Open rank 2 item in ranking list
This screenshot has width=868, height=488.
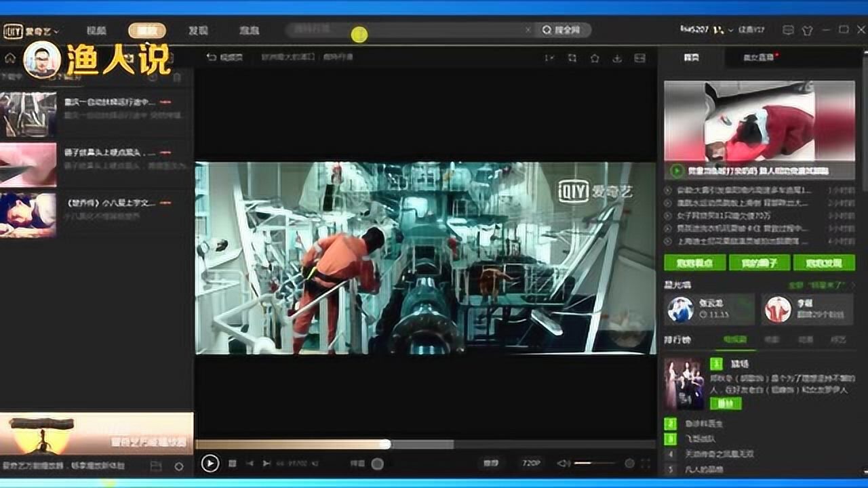[x=704, y=424]
